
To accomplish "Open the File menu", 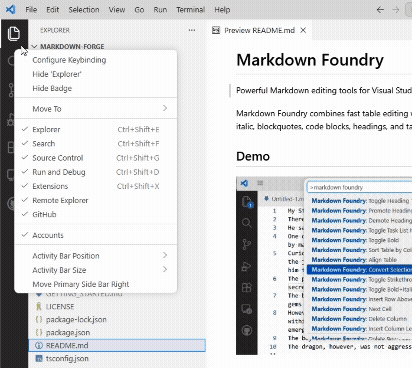I will [x=31, y=10].
